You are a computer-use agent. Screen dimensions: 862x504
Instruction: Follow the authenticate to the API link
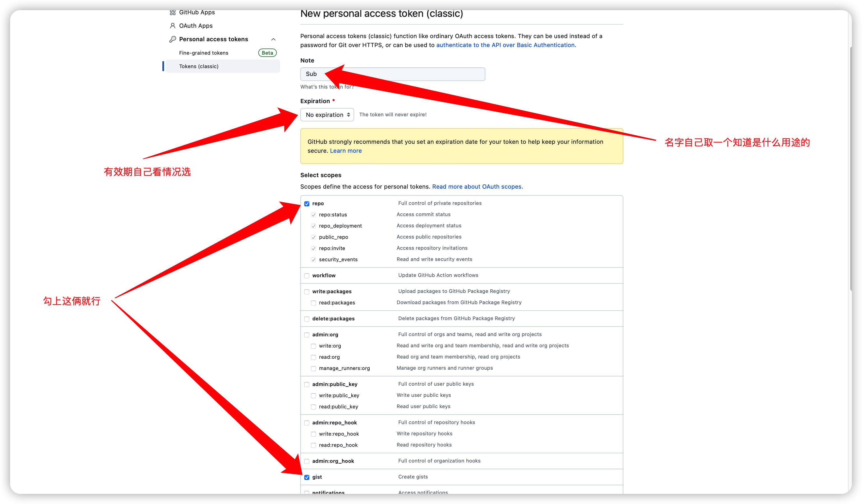point(505,45)
